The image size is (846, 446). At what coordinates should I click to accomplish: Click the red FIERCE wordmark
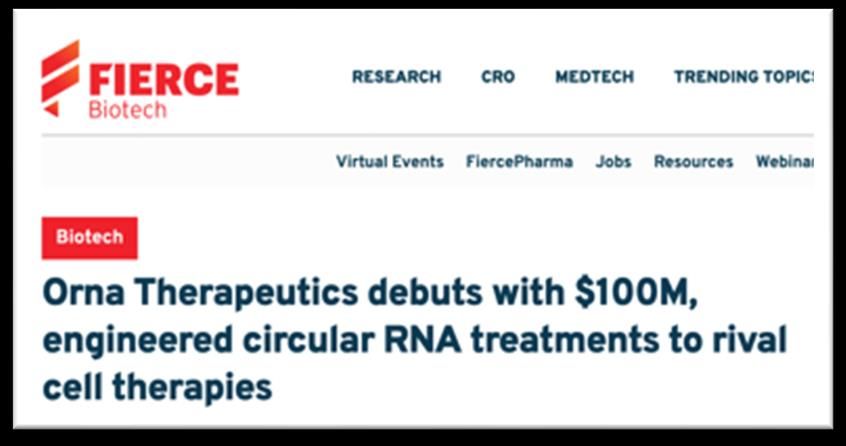coord(164,80)
